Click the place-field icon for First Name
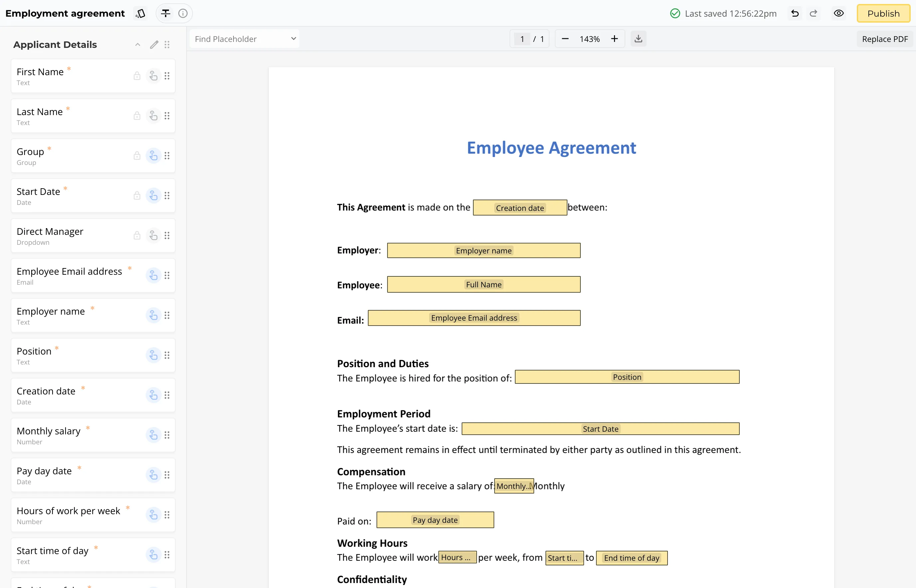 coord(153,76)
